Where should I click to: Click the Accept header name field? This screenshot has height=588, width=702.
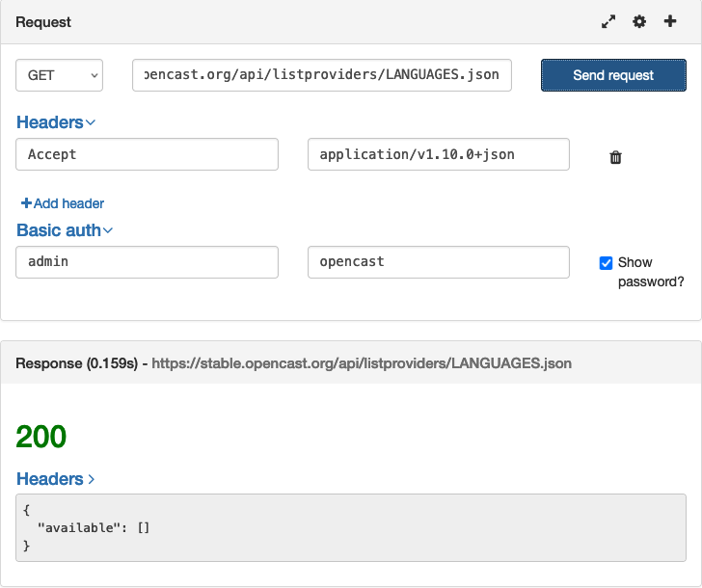pos(147,154)
